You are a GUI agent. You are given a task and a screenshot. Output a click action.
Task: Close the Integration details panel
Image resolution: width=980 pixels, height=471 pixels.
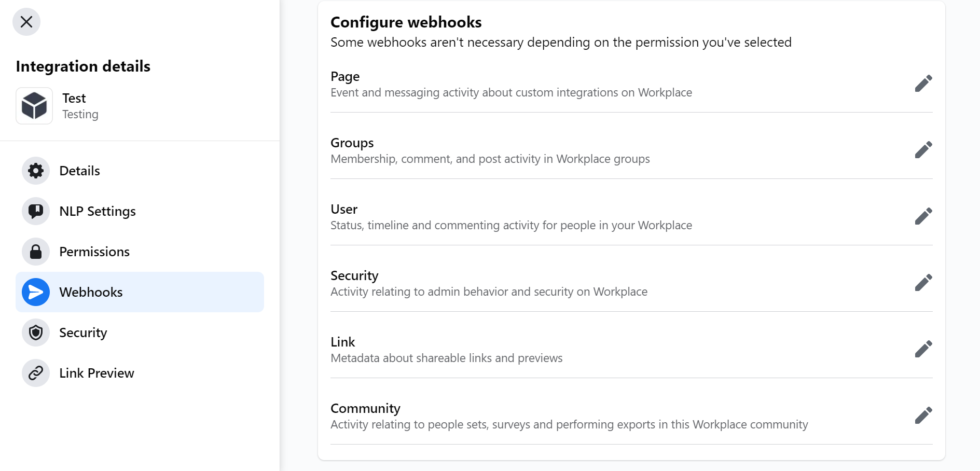click(26, 22)
